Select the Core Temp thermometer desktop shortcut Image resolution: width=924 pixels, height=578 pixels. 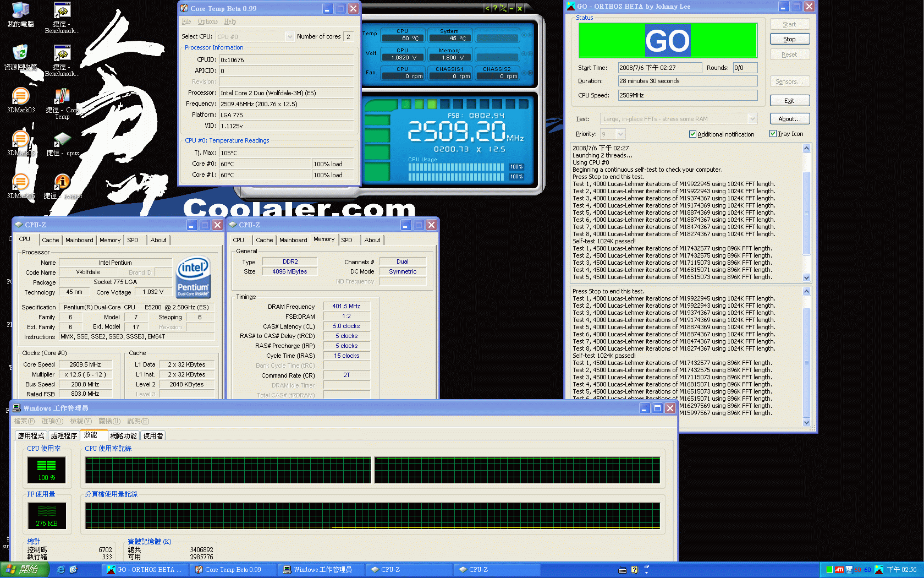coord(62,104)
